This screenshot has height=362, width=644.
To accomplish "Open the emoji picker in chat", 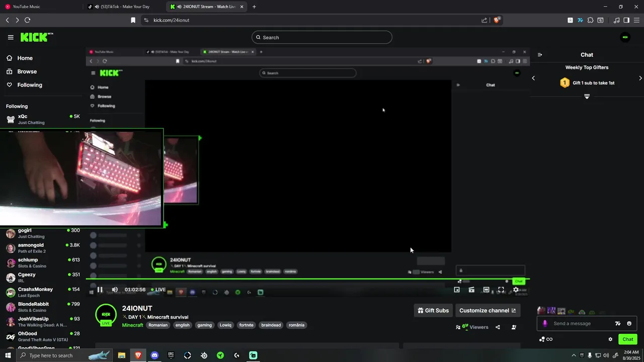I will (629, 324).
